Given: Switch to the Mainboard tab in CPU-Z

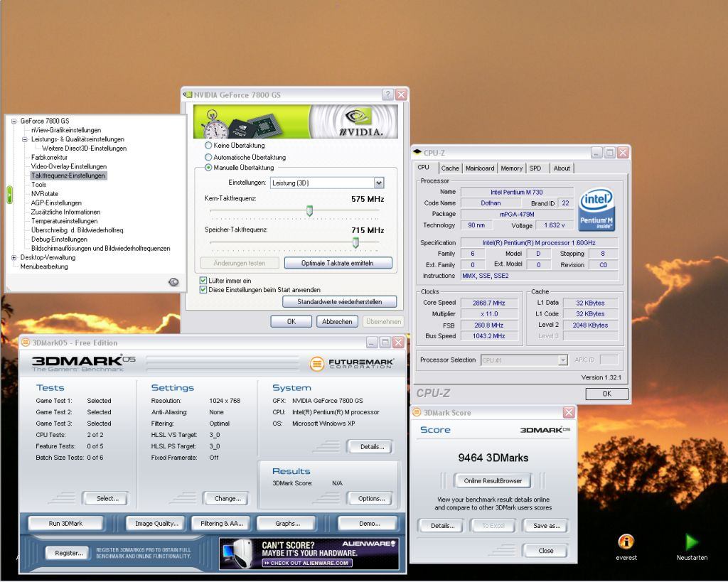Looking at the screenshot, I should (x=480, y=168).
